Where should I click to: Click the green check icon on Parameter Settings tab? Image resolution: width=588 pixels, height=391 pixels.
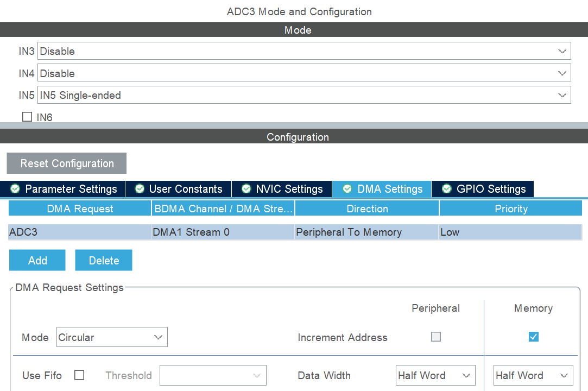point(15,189)
